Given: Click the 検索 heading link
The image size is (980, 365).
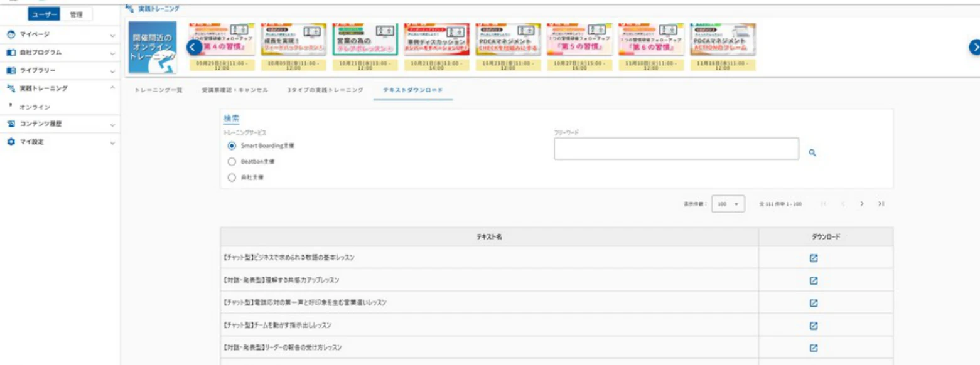Looking at the screenshot, I should (x=232, y=119).
